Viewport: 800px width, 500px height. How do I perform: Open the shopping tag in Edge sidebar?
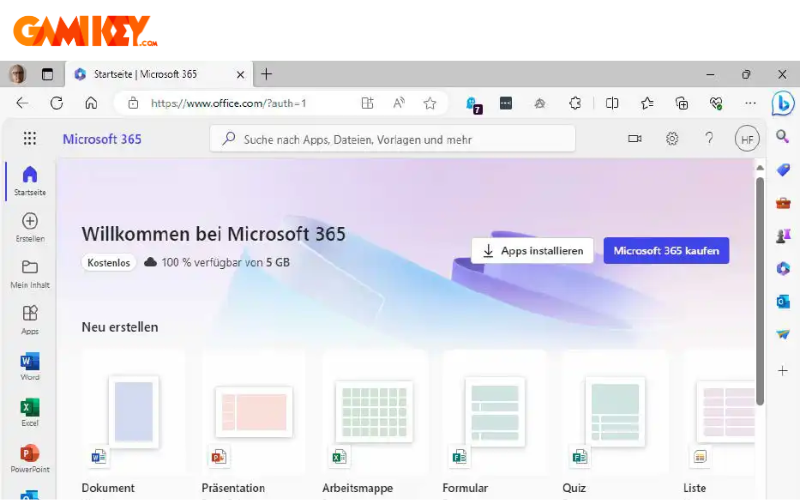783,170
